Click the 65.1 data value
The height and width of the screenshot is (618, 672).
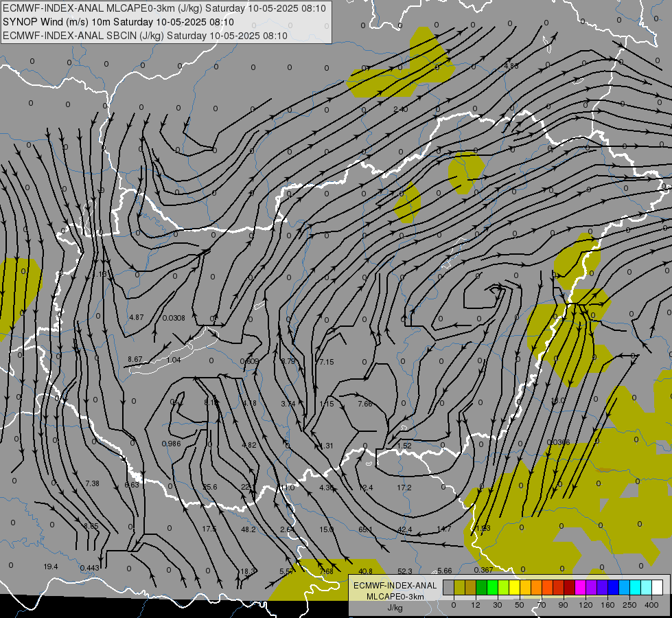[x=366, y=529]
